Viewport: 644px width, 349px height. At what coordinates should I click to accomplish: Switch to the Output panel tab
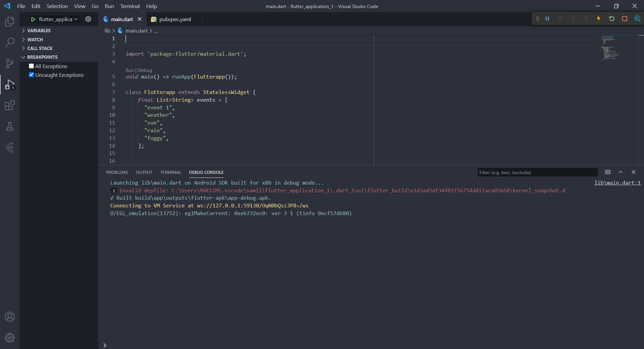pos(144,172)
